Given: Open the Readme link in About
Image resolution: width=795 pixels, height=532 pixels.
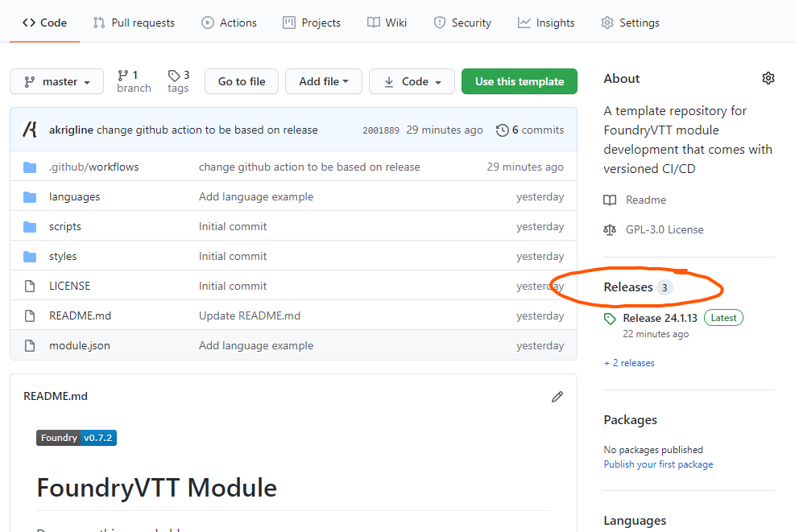Looking at the screenshot, I should pyautogui.click(x=646, y=200).
